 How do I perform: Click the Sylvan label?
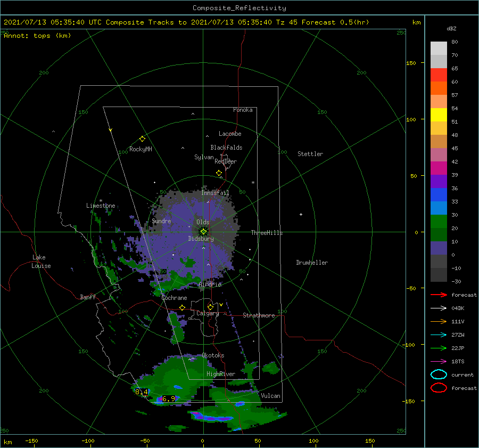coord(204,157)
